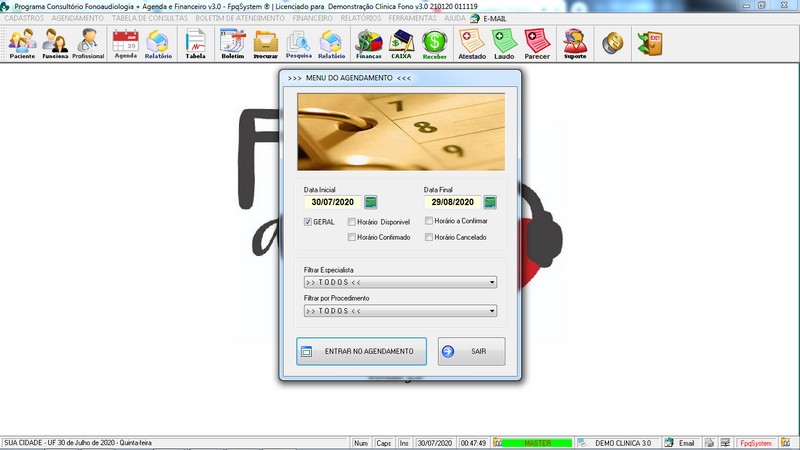Click the ENTRAR NO AGENDAMENTO button

click(362, 352)
